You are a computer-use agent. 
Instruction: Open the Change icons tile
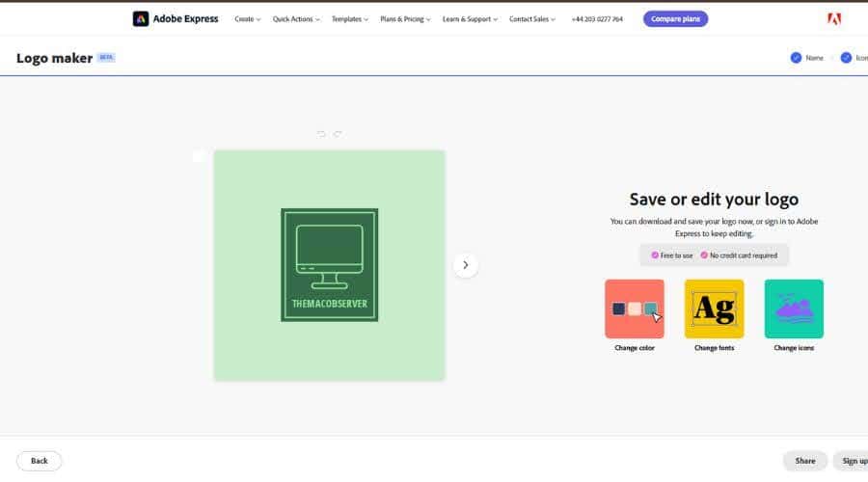[794, 308]
